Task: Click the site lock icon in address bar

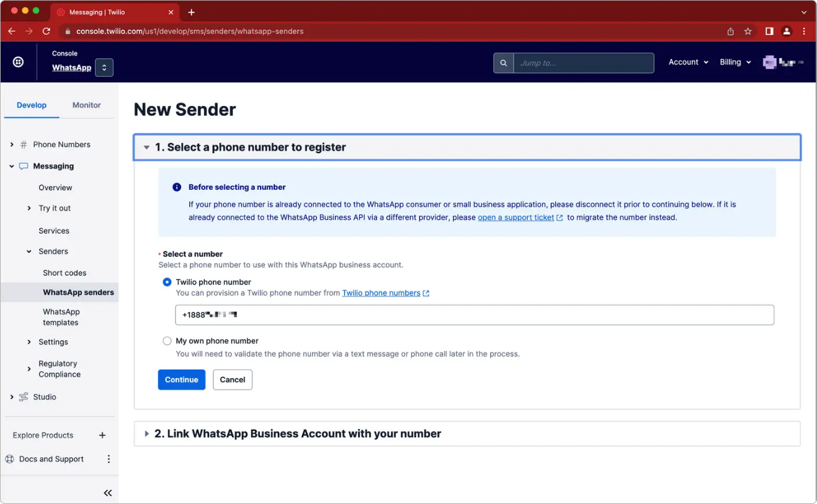Action: tap(68, 31)
